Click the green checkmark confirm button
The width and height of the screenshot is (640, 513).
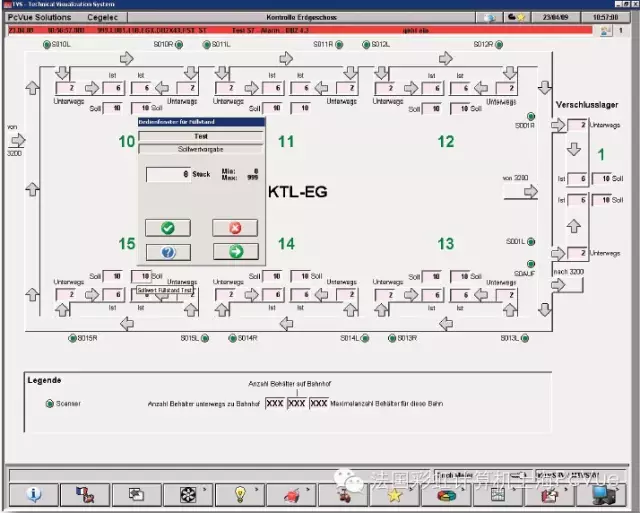(x=168, y=228)
